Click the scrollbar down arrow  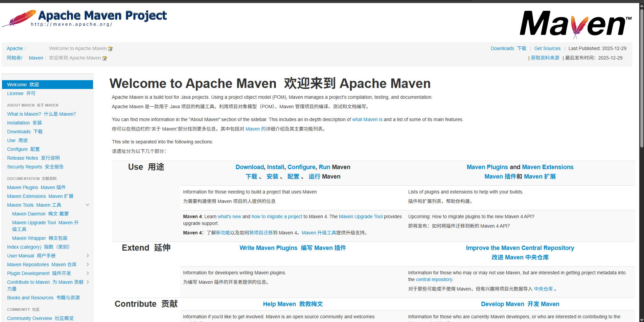642,319
